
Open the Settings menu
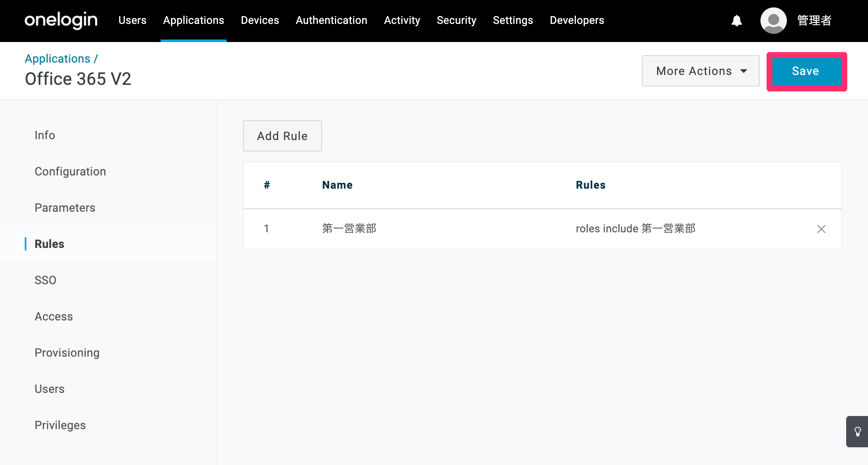click(513, 20)
